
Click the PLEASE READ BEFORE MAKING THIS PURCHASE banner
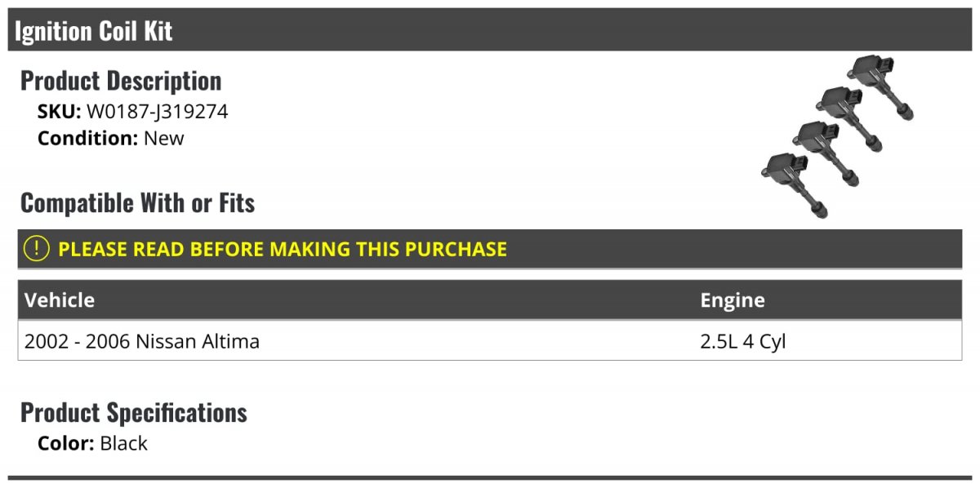tap(490, 249)
